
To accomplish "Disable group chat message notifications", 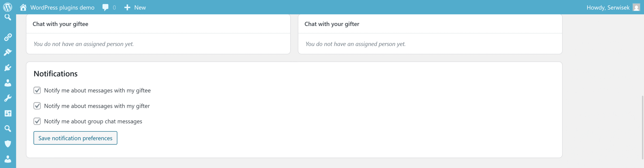I will tap(37, 121).
